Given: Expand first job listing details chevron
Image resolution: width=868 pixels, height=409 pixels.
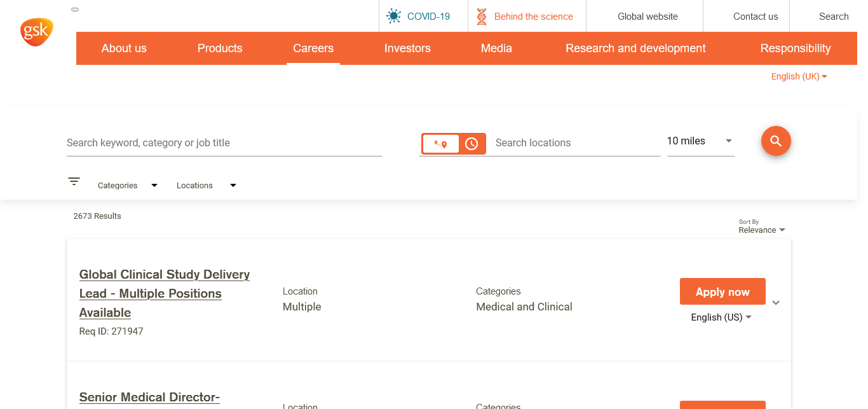Looking at the screenshot, I should tap(776, 303).
